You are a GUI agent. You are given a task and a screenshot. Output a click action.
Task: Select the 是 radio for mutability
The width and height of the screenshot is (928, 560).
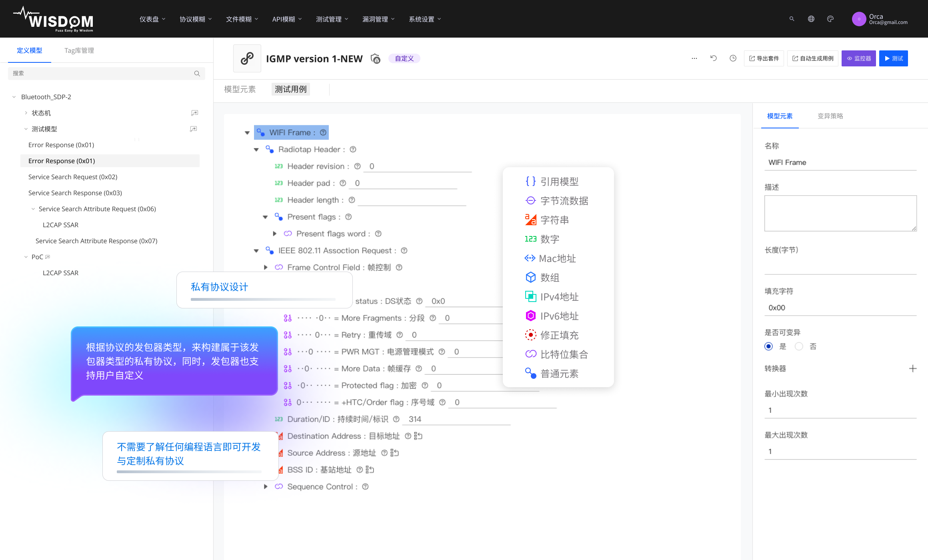768,346
